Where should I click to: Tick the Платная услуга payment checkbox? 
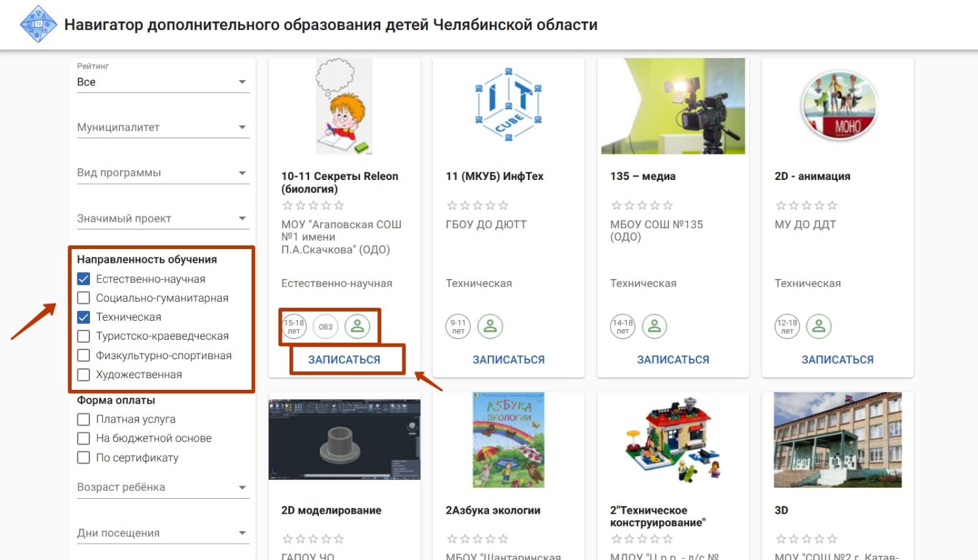[83, 419]
